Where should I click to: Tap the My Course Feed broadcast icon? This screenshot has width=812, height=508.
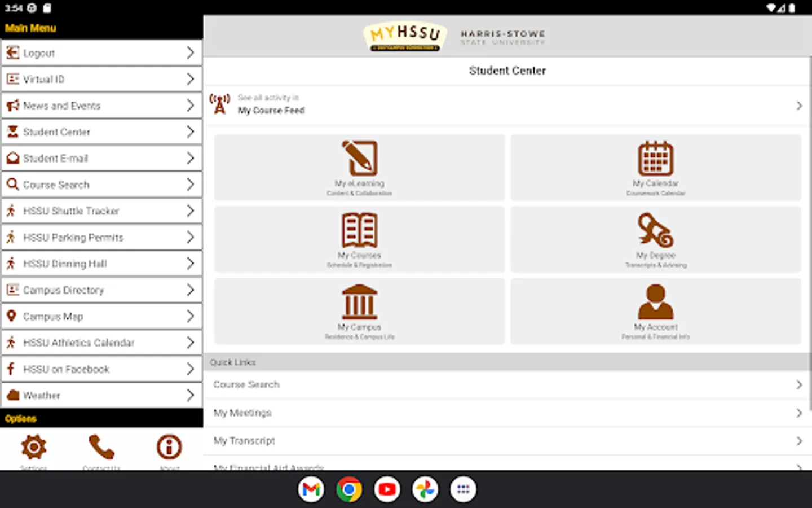220,104
